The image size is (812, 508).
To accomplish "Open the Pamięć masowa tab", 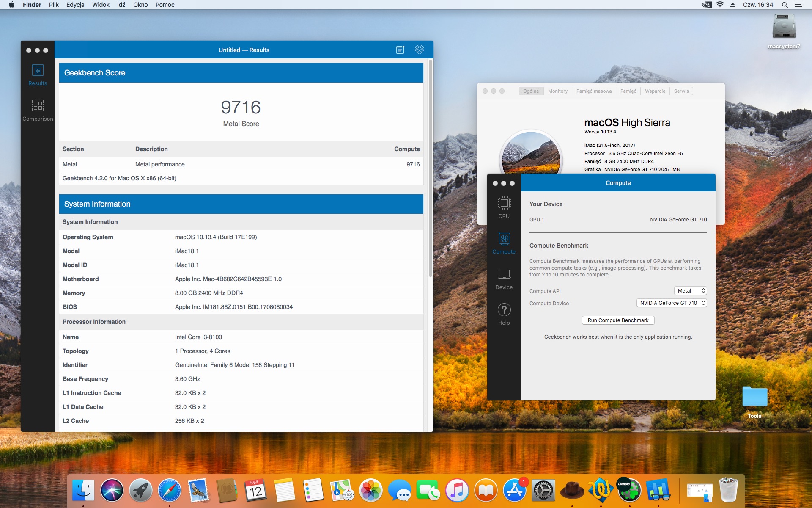I will (x=593, y=91).
